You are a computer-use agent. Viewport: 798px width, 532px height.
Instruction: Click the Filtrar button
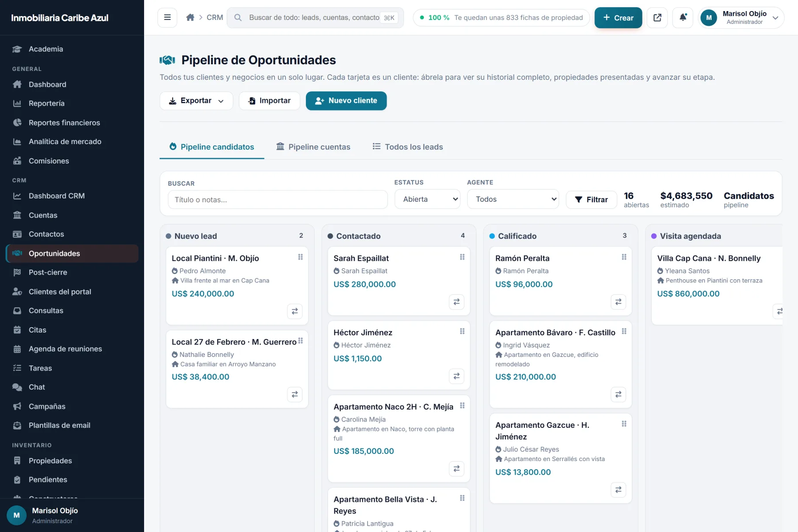click(591, 199)
